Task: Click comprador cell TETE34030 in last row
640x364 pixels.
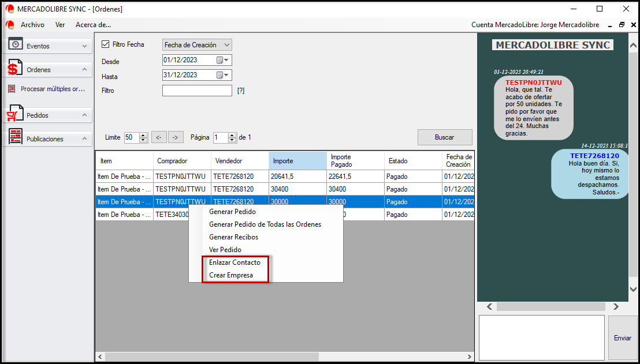Action: (171, 215)
